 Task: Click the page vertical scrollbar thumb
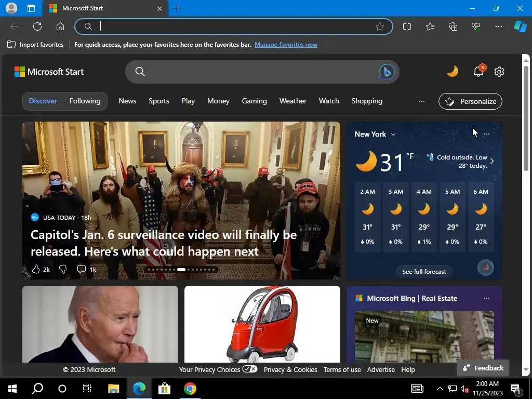click(x=526, y=119)
